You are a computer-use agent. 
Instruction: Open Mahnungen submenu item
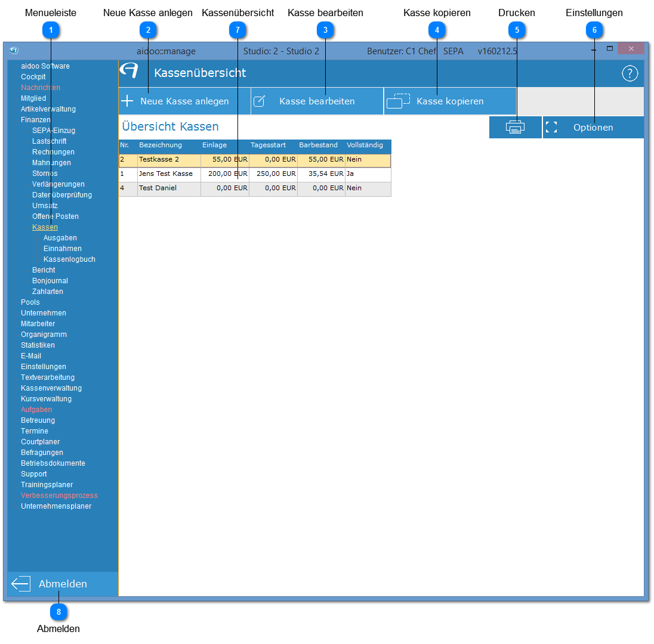[51, 163]
